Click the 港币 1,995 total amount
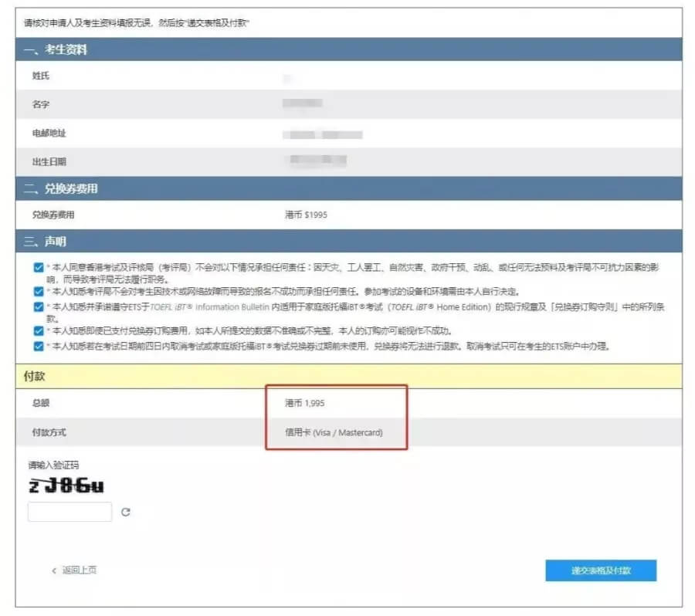Viewport: 695px width, 616px height. (x=304, y=403)
